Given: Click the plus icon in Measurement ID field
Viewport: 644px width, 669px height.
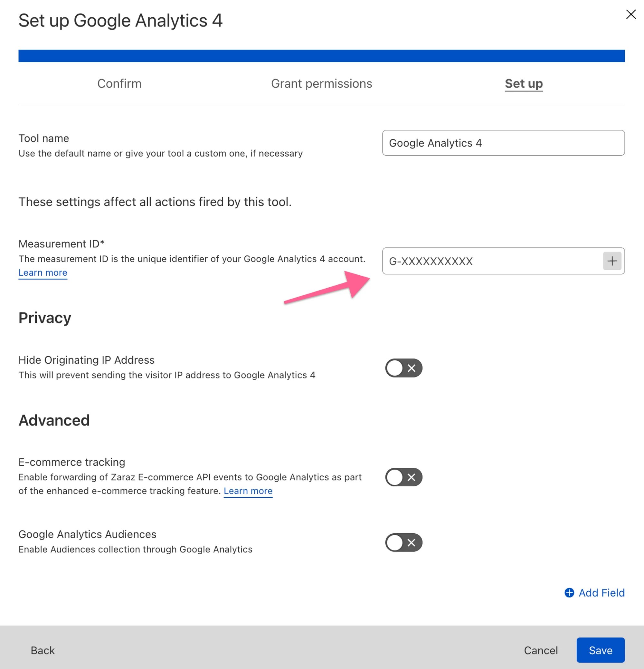Looking at the screenshot, I should coord(611,261).
